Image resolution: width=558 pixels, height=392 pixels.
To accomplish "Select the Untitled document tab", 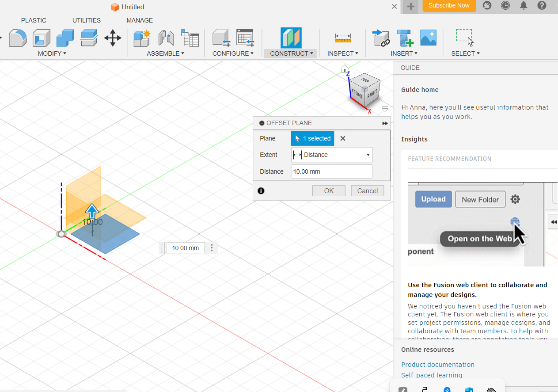I will click(x=127, y=7).
